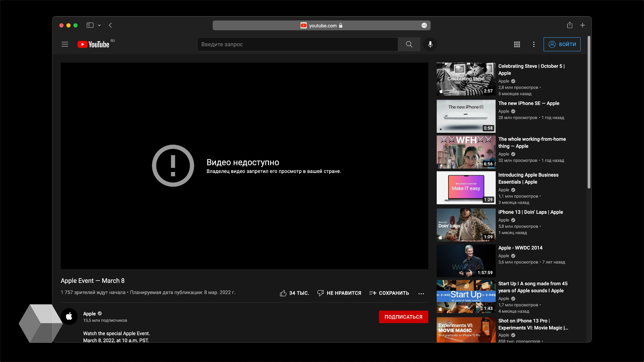Go to the YouTube home logo
Viewport: 644px width, 362px height.
[x=93, y=44]
